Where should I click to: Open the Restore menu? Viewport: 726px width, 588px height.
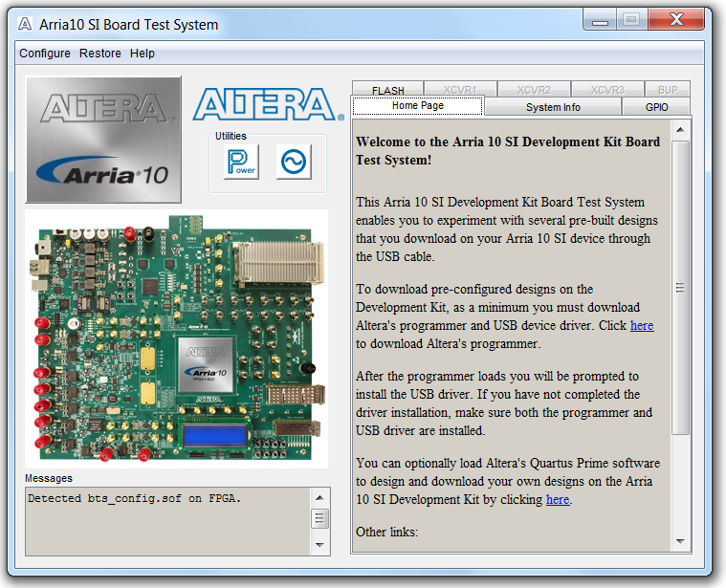click(100, 54)
